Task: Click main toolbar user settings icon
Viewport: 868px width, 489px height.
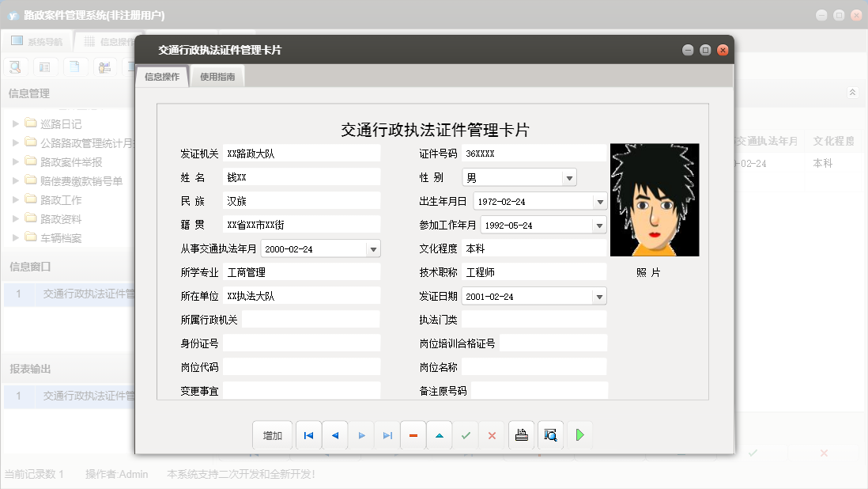Action: (x=104, y=67)
